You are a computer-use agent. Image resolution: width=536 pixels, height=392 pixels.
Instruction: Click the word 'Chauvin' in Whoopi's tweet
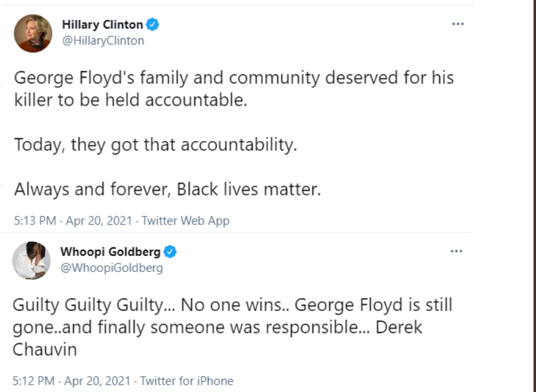[45, 350]
